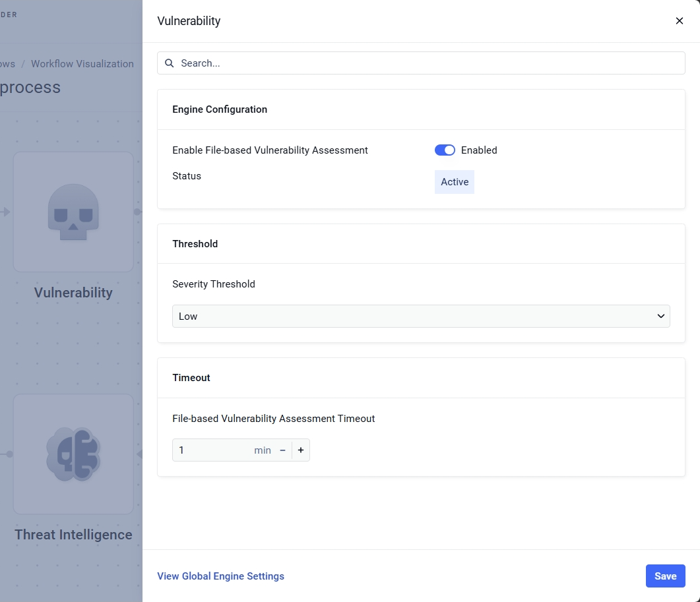The width and height of the screenshot is (700, 602).
Task: Open View Global Engine Settings link
Action: click(220, 576)
